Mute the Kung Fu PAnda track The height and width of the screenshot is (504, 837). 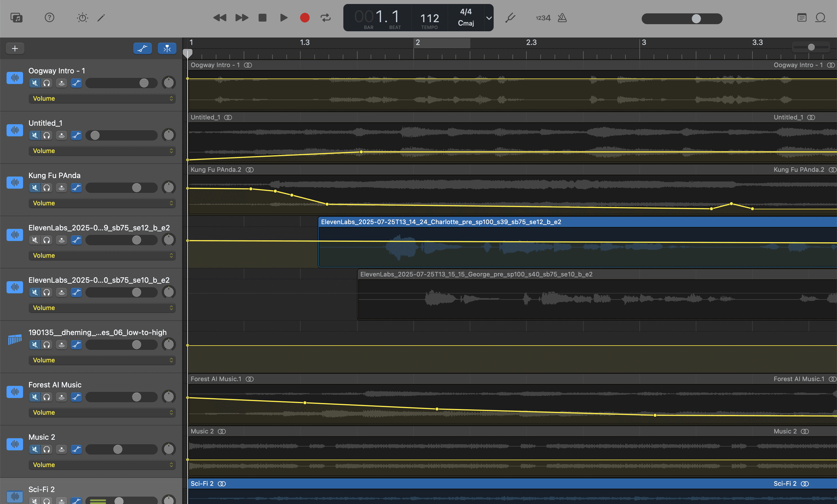35,188
